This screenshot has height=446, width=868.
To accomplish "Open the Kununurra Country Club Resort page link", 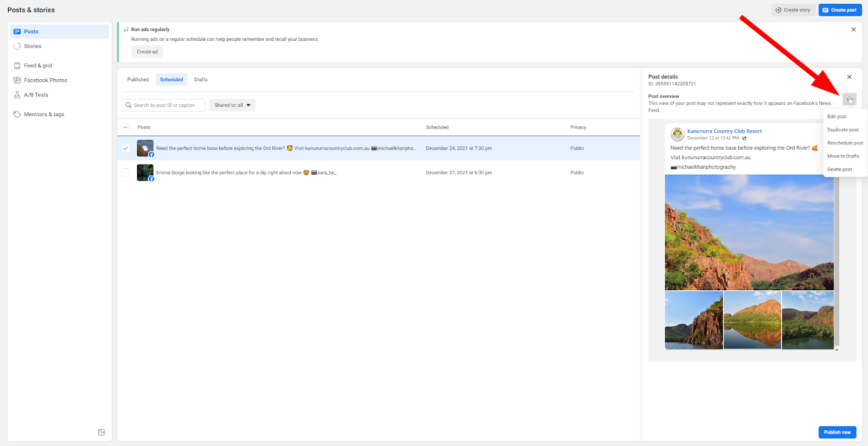I will pyautogui.click(x=725, y=131).
